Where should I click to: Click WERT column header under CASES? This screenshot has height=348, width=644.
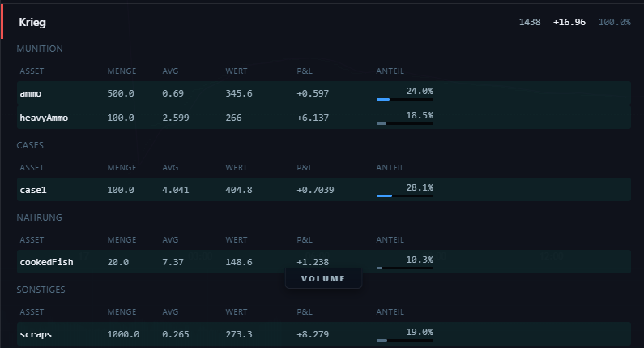click(237, 168)
